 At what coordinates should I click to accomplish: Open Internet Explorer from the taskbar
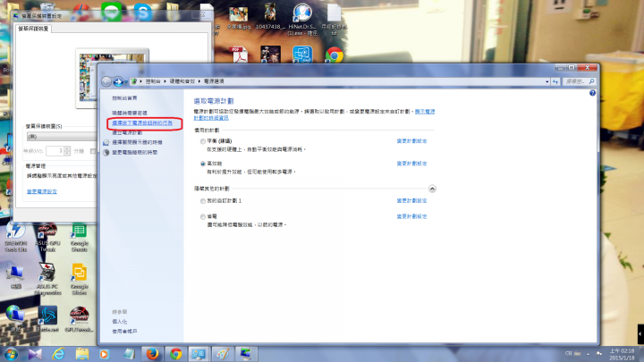(x=58, y=354)
